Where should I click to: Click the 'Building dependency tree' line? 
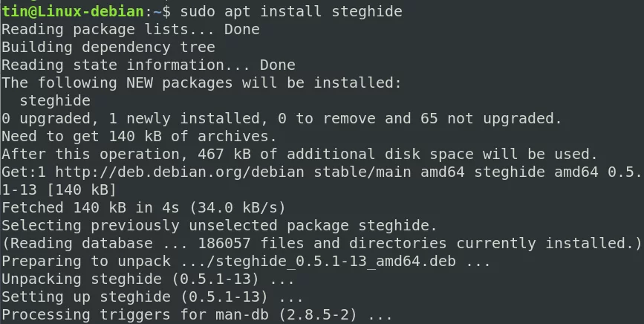click(108, 48)
